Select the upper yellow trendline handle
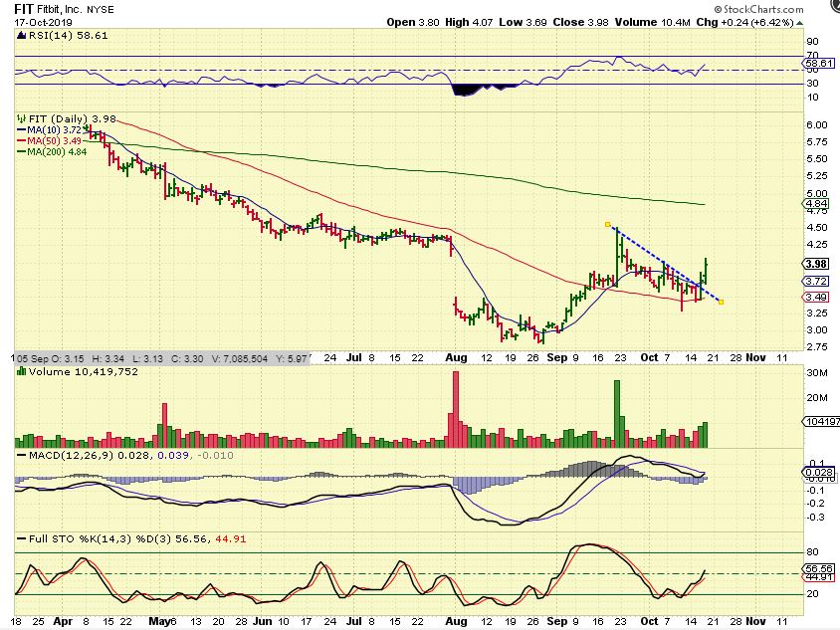Screen dimensions: 840x630 [607, 225]
